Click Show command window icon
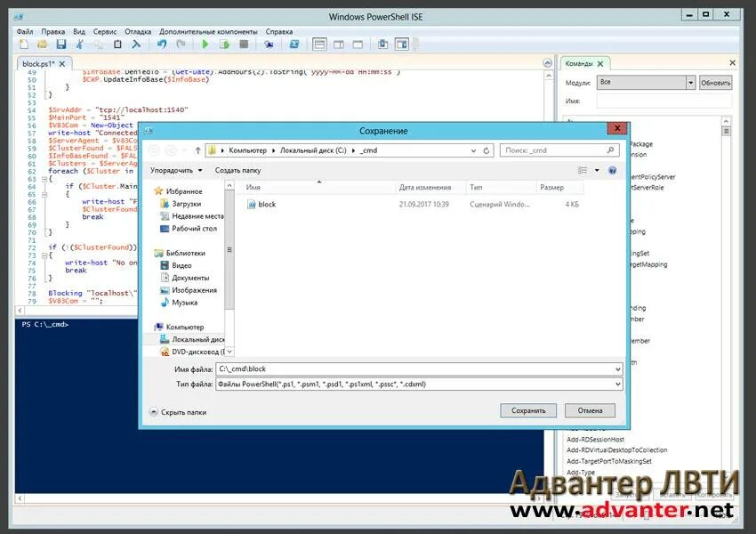Viewport: 756px width, 534px height. [382, 44]
